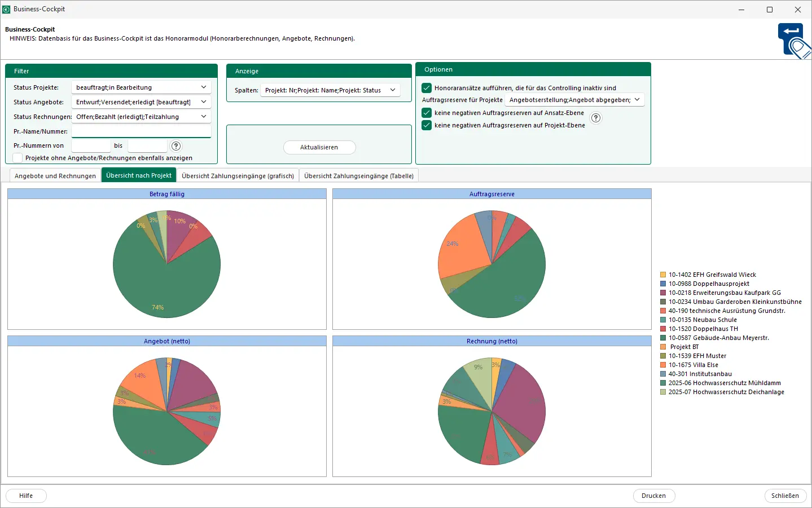
Task: Open the Status Projekte dropdown
Action: 203,87
